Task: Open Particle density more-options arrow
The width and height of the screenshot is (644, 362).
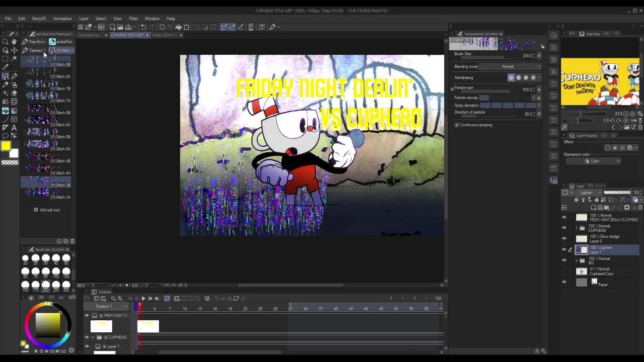Action: [533, 98]
